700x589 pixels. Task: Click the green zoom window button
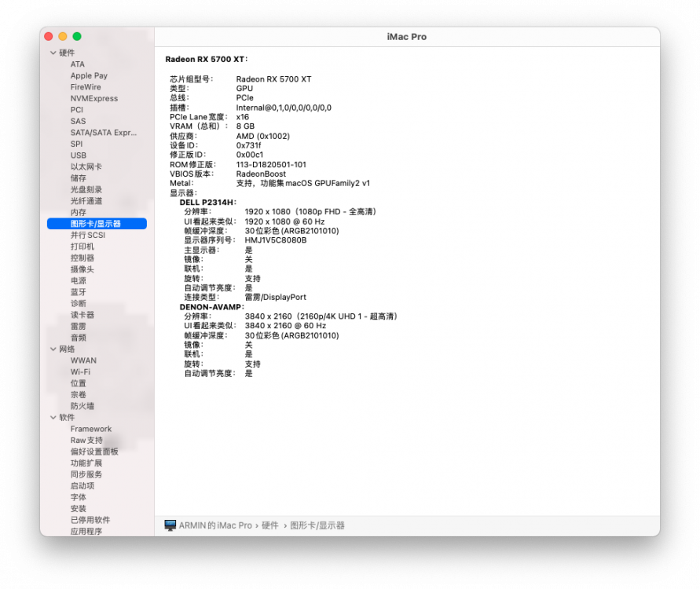(77, 36)
